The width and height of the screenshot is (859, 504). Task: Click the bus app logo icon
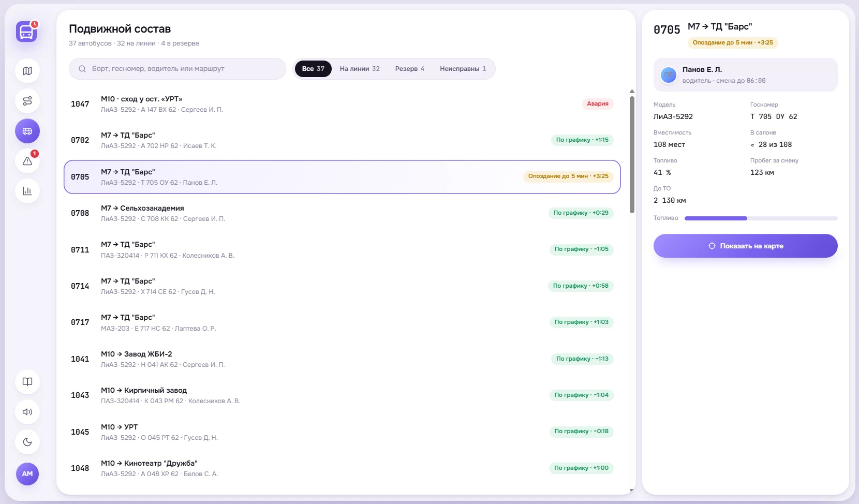(26, 32)
